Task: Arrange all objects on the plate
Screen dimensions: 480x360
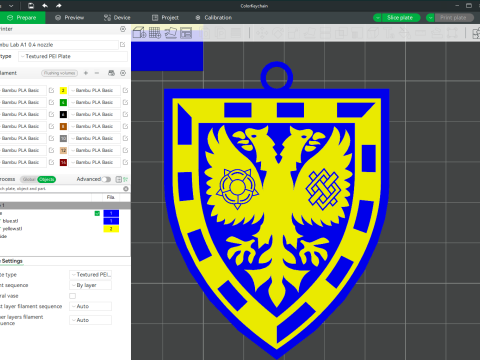Action: coord(186,33)
